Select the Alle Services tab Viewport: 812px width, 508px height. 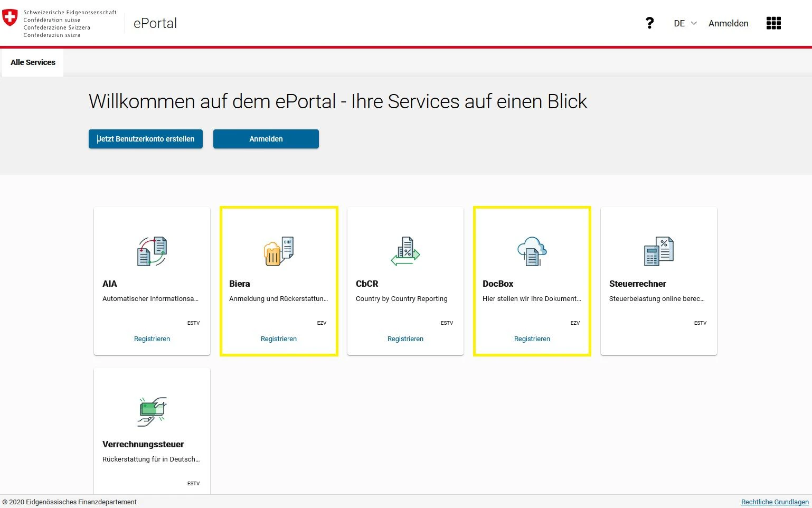tap(33, 62)
